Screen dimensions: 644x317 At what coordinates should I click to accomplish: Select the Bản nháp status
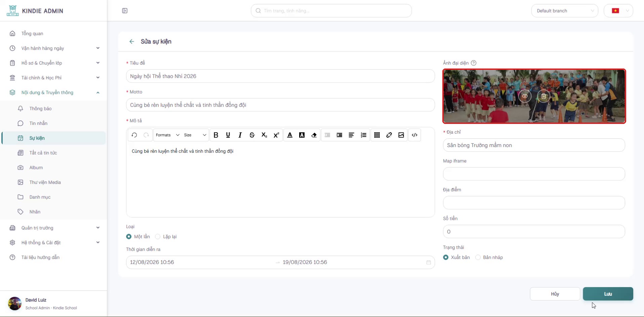(478, 257)
